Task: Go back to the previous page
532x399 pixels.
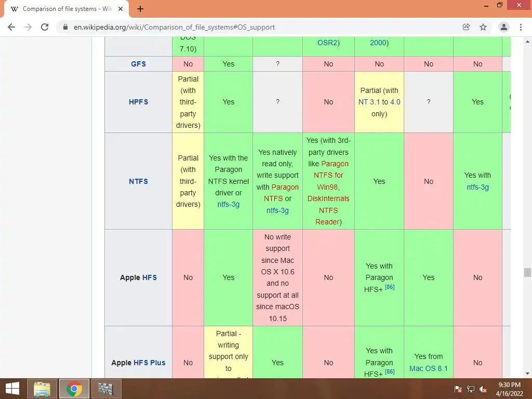Action: click(11, 27)
